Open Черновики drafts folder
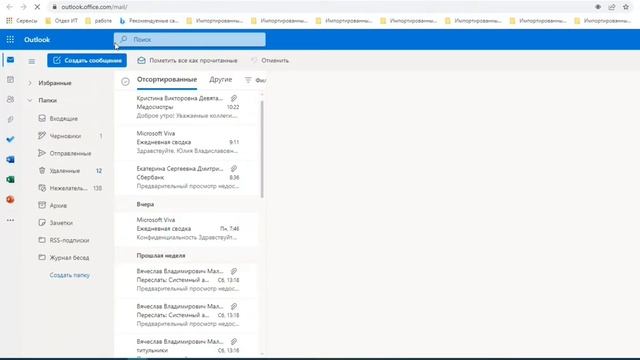 [70, 136]
